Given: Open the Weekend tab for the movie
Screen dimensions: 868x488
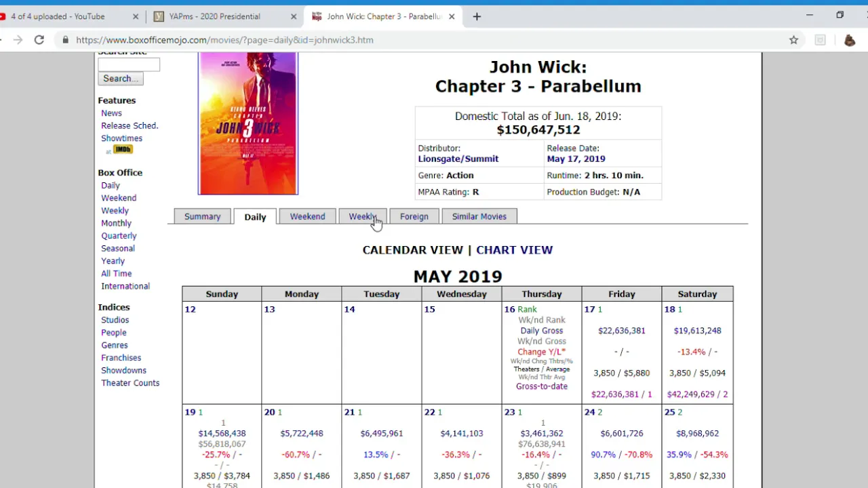Looking at the screenshot, I should [307, 216].
